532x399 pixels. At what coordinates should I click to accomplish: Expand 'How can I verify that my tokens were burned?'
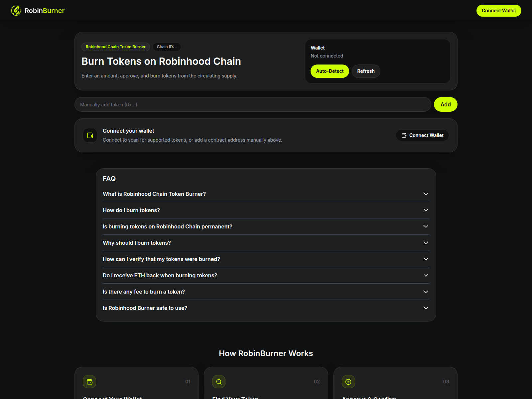click(x=266, y=259)
